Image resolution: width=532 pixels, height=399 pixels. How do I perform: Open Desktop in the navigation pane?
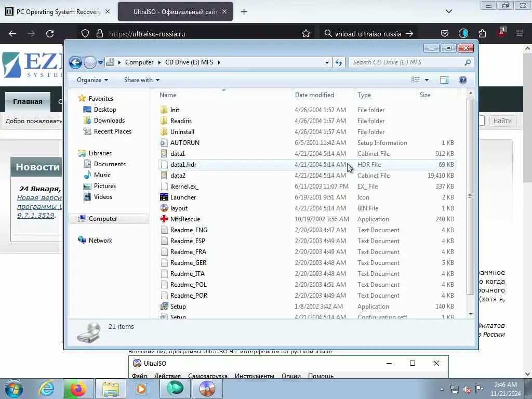pos(105,109)
